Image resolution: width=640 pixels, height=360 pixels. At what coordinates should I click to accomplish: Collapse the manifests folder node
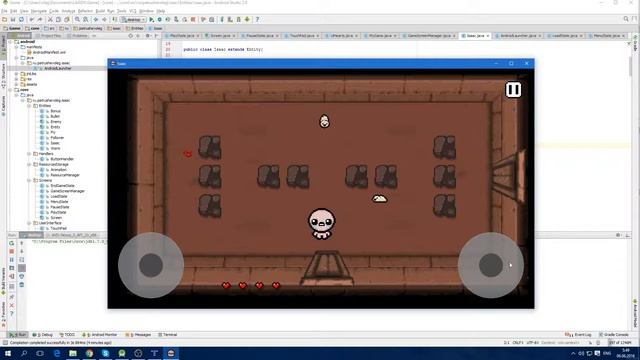17,47
